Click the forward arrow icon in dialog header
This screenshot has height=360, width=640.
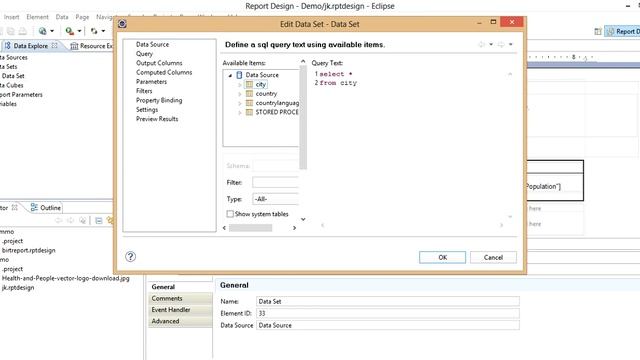(501, 44)
